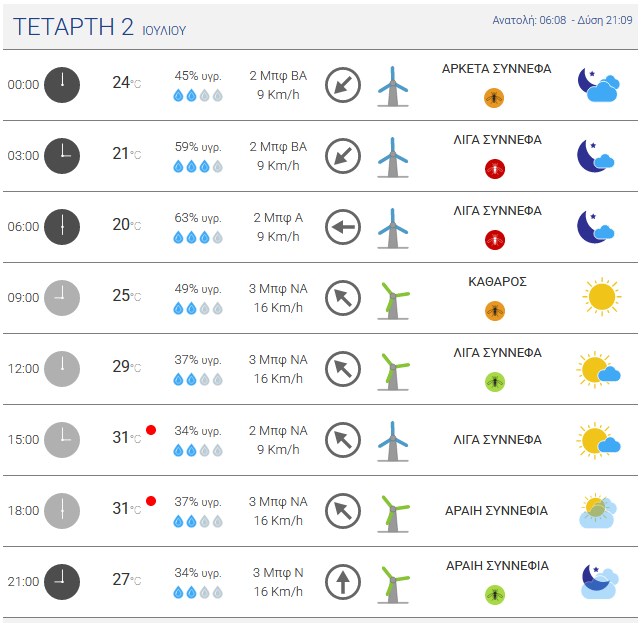This screenshot has width=641, height=623.
Task: Click the humidity droplets at 06:00
Action: [x=198, y=237]
